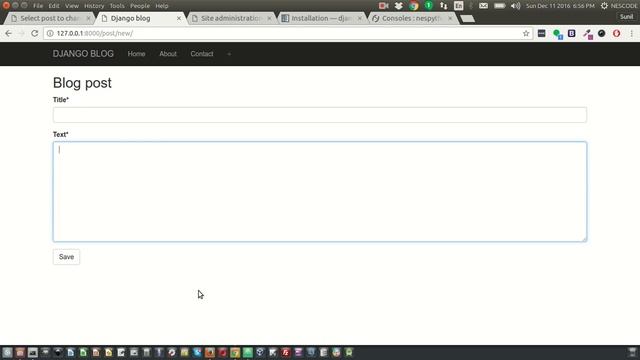
Task: Close the 'Consoles' tab
Action: pos(450,18)
